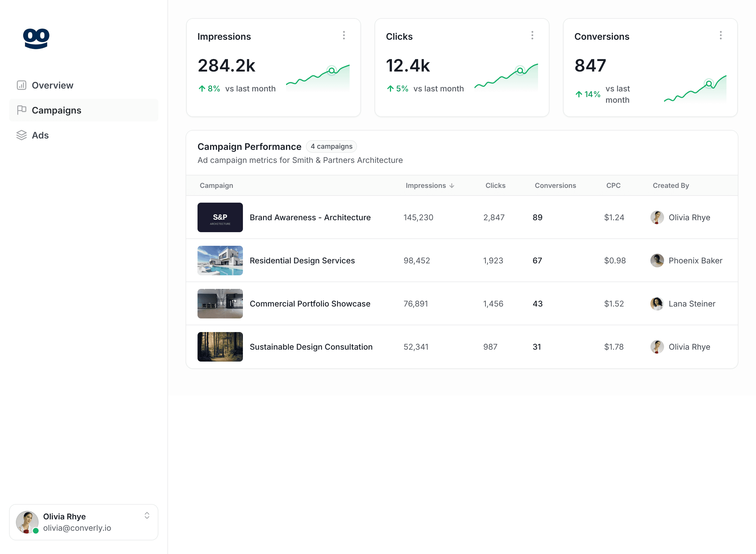
Task: Open the Impressions card three-dot menu
Action: point(344,35)
